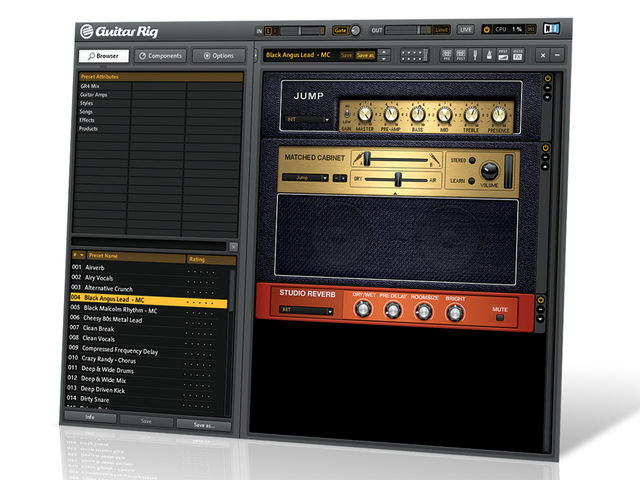Select next preset with down arrow
Viewport: 640px width, 480px height.
[x=384, y=59]
